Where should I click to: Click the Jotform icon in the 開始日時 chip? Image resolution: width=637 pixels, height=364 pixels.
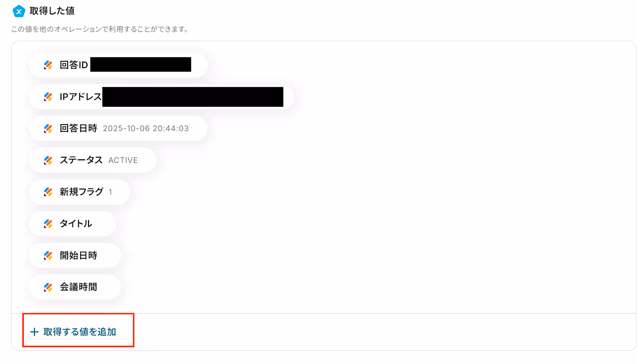(48, 255)
